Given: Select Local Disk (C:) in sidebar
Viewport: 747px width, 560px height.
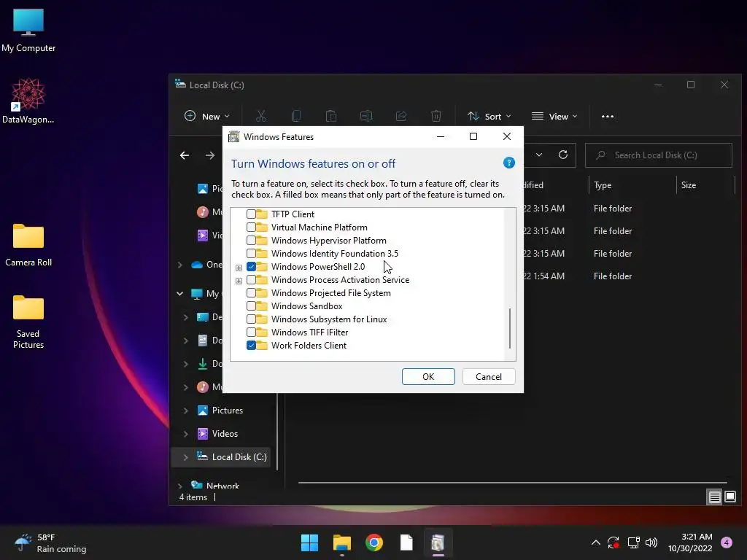Looking at the screenshot, I should click(x=231, y=457).
